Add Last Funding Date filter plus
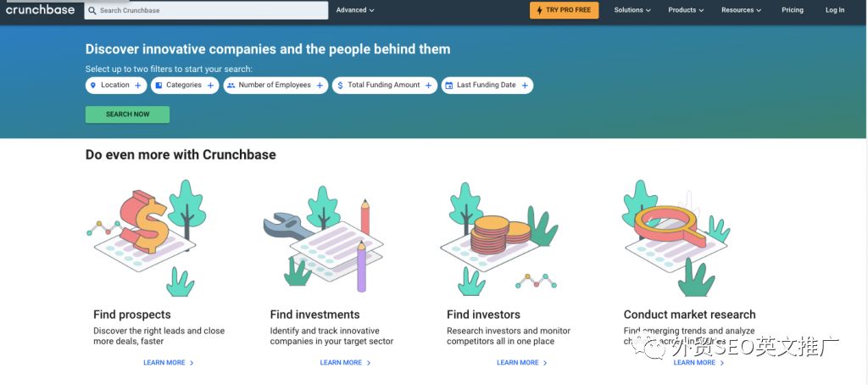Viewport: 868px width, 385px height. click(524, 86)
